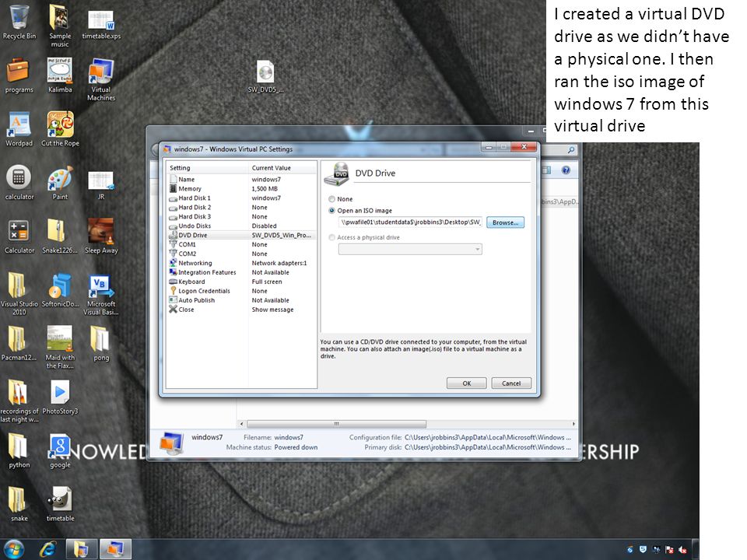Open the PhotoStory3 icon
The image size is (747, 560).
click(x=60, y=397)
